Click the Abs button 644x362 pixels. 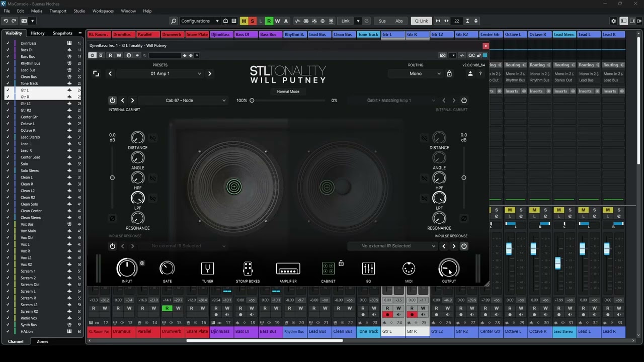pyautogui.click(x=399, y=21)
